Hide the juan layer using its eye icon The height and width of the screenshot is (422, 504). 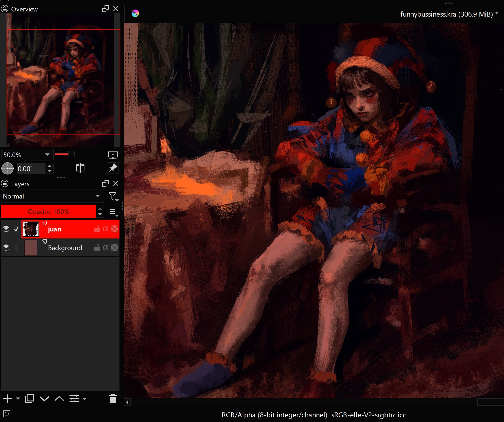tap(6, 229)
